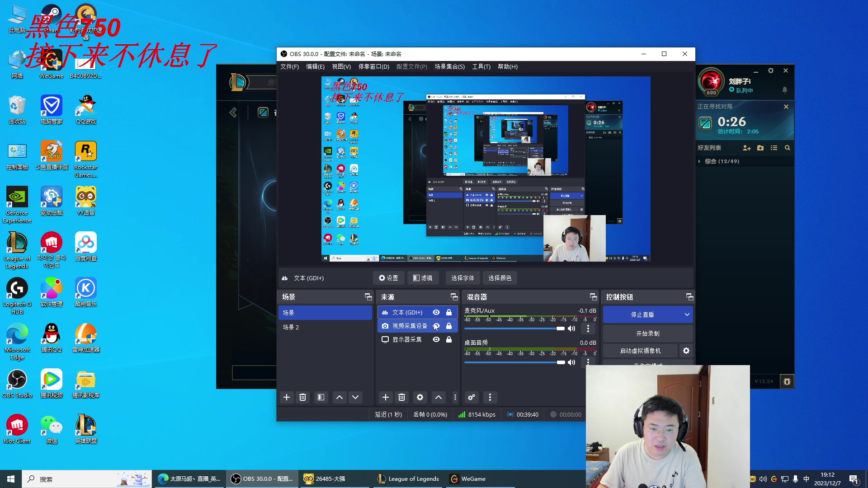
Task: Adjust the 麦克风/Aux volume slider
Action: (x=514, y=328)
